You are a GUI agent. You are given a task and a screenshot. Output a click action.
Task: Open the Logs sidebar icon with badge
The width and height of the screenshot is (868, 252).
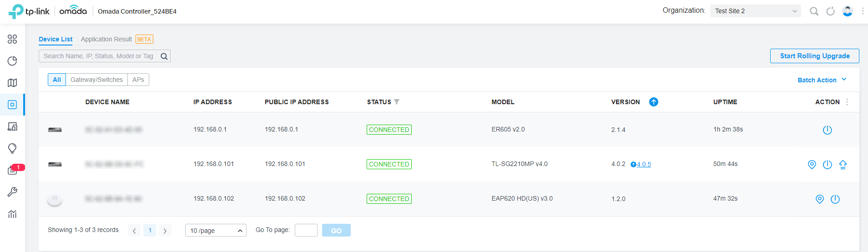point(12,170)
